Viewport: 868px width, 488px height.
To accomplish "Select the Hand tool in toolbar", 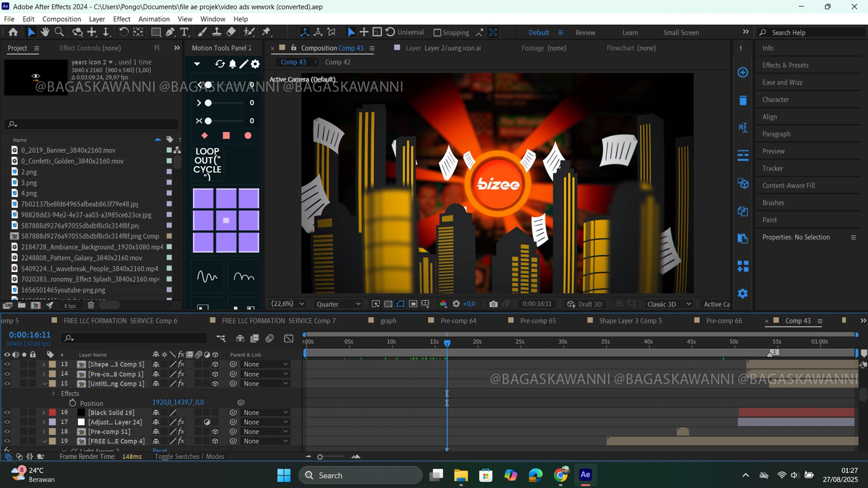I will coord(45,32).
